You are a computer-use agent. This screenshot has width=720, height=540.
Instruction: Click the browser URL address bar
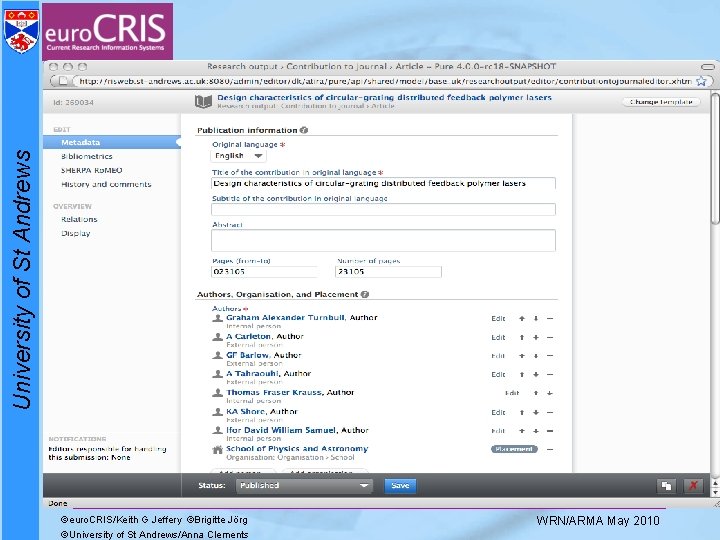[385, 81]
